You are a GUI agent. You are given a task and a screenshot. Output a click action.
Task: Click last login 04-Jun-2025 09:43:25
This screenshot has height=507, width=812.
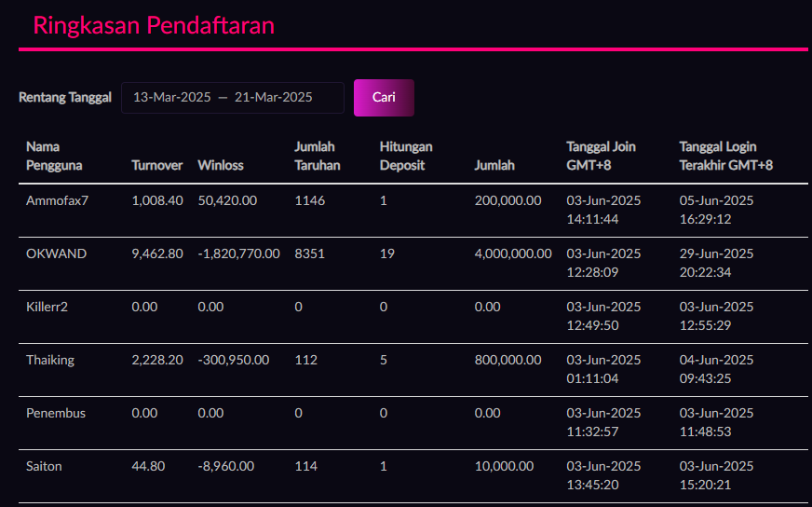tap(717, 369)
